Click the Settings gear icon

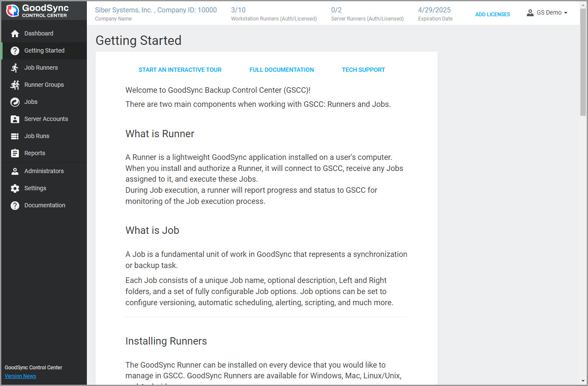(x=15, y=189)
